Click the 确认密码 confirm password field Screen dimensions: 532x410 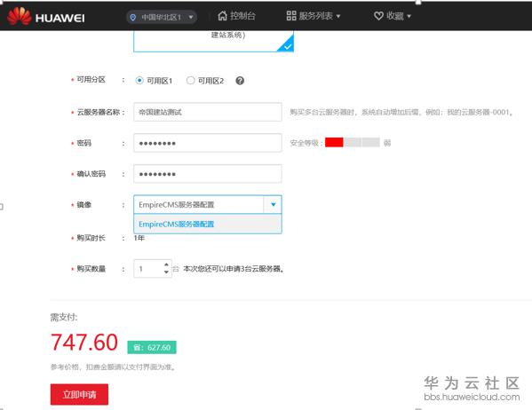[208, 174]
